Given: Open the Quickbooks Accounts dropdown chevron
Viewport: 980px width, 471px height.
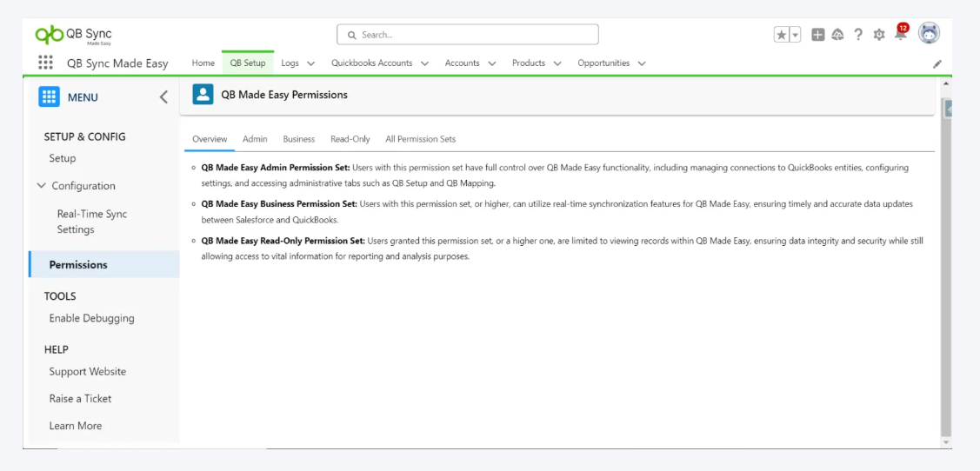Looking at the screenshot, I should (424, 63).
